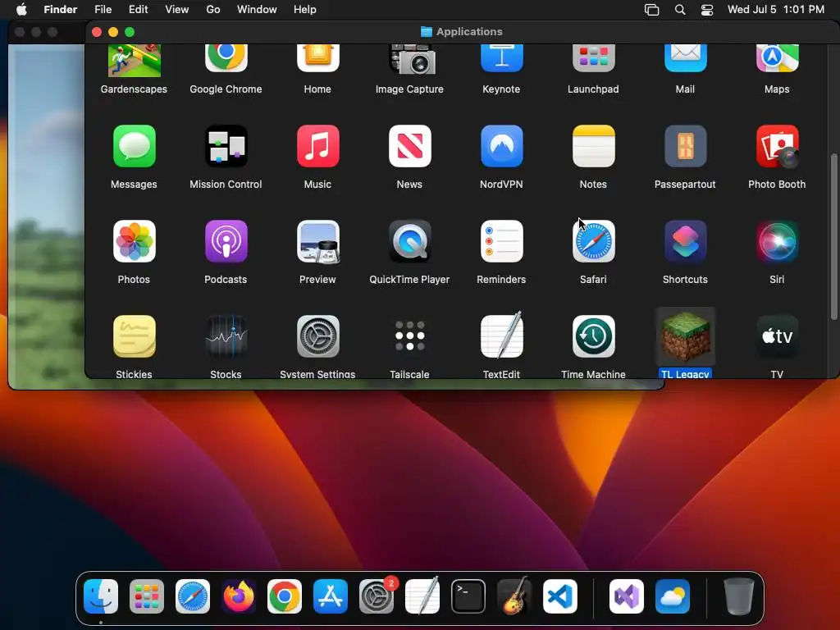Viewport: 840px width, 630px height.
Task: Launch Firefox from the Dock
Action: (x=239, y=596)
